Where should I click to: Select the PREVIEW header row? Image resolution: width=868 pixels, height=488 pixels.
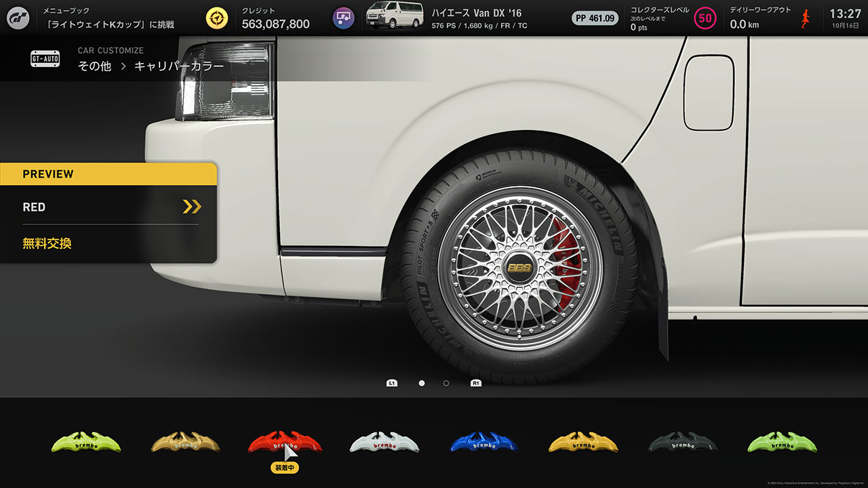tap(108, 174)
